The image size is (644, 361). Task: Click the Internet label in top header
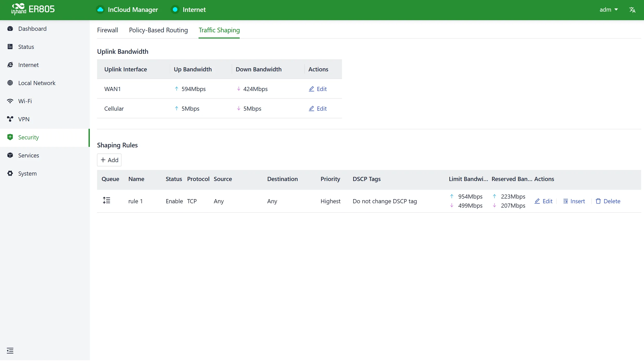point(194,10)
